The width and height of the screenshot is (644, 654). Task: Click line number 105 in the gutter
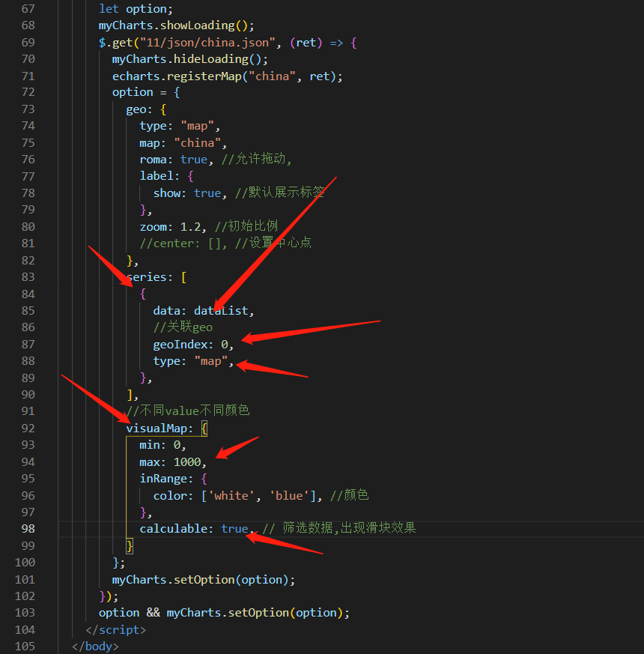click(x=25, y=647)
